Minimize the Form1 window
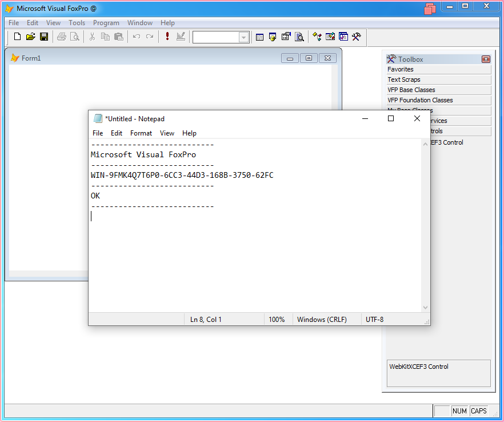The width and height of the screenshot is (504, 422). click(290, 58)
